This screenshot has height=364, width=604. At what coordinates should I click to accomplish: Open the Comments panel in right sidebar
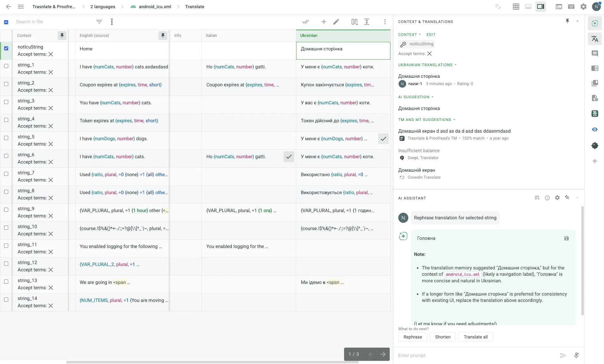point(595,54)
